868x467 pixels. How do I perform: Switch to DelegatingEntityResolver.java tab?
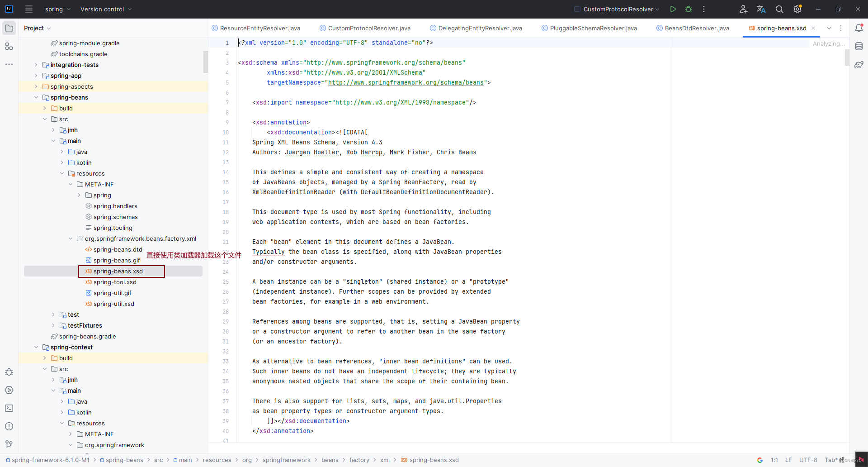coord(476,28)
